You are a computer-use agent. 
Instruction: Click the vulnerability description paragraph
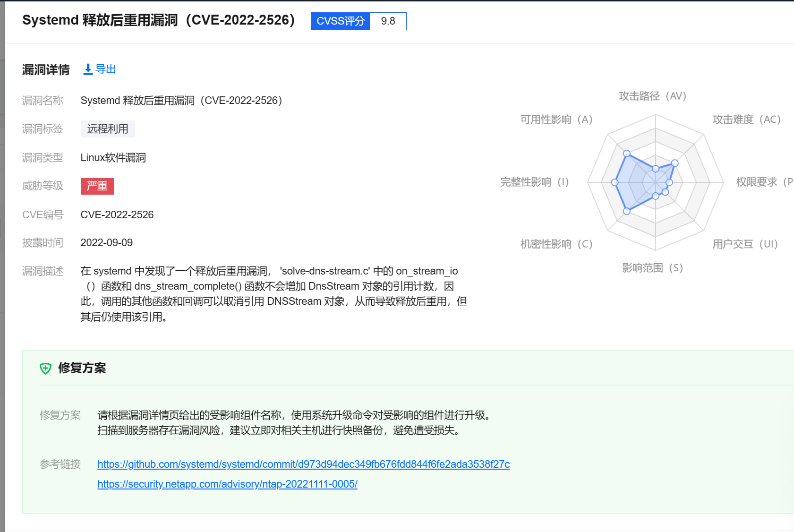tap(274, 294)
